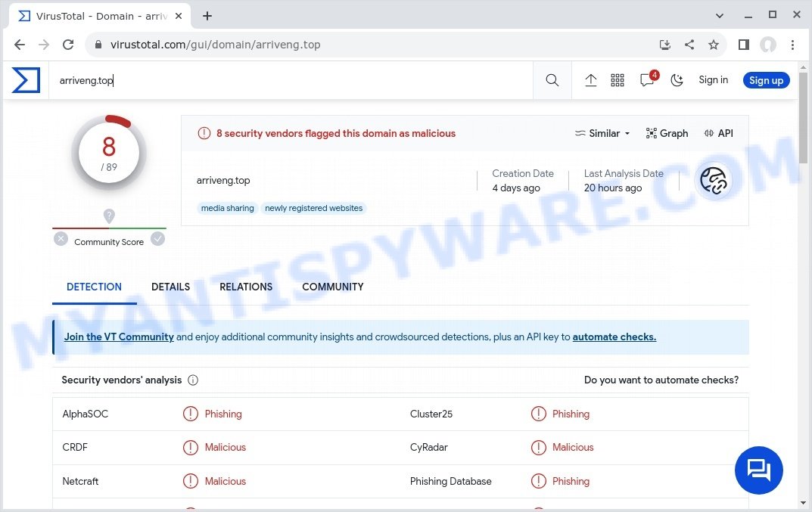The image size is (812, 512).
Task: Vote positive on Community Score
Action: (x=157, y=239)
